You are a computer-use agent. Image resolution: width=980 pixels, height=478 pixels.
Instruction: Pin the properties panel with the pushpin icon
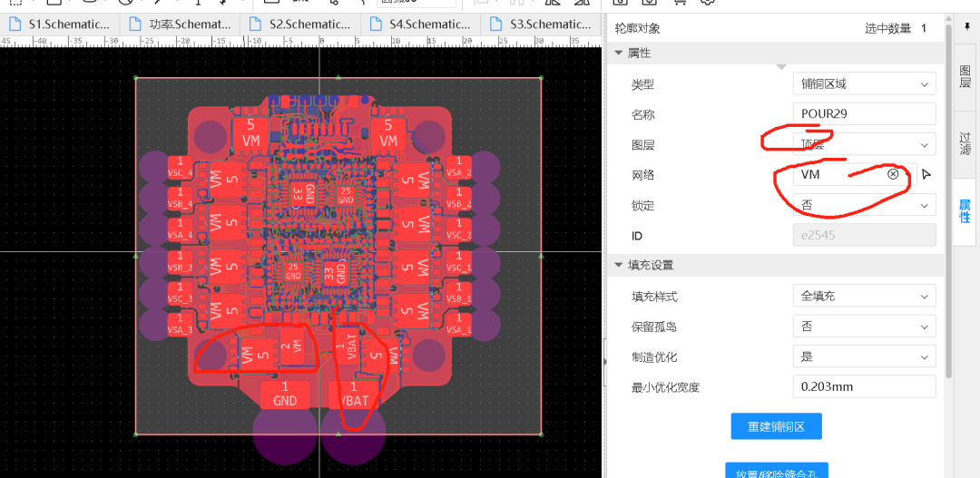(966, 26)
